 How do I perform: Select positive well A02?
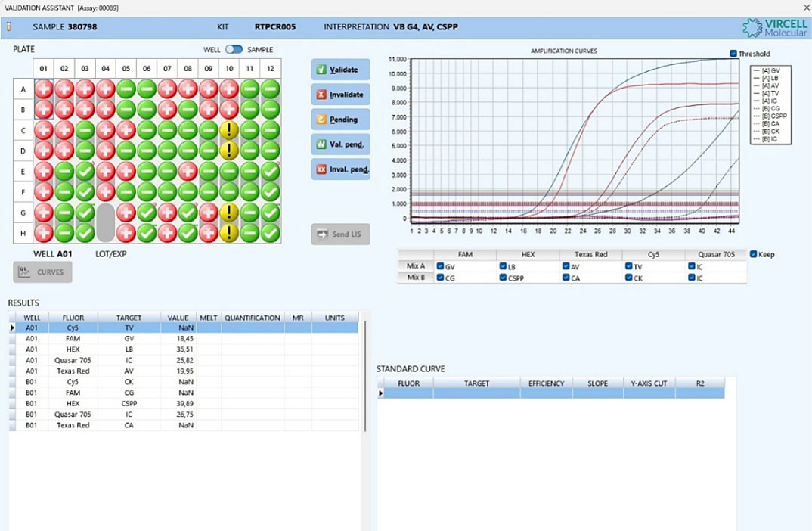64,89
